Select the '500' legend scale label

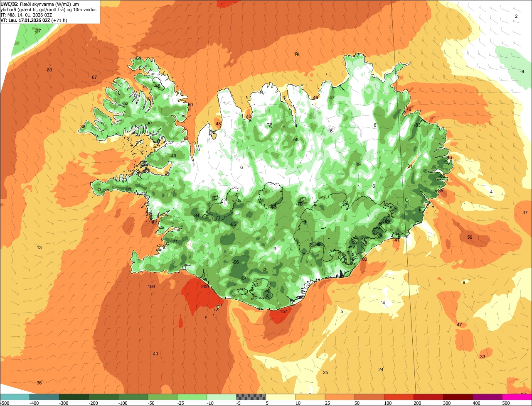[507, 403]
